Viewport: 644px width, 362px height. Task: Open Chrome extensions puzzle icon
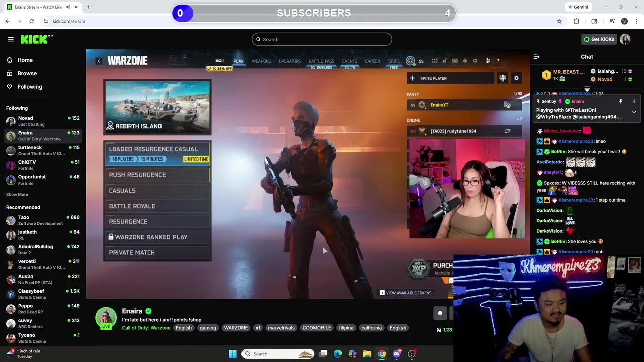pyautogui.click(x=577, y=21)
